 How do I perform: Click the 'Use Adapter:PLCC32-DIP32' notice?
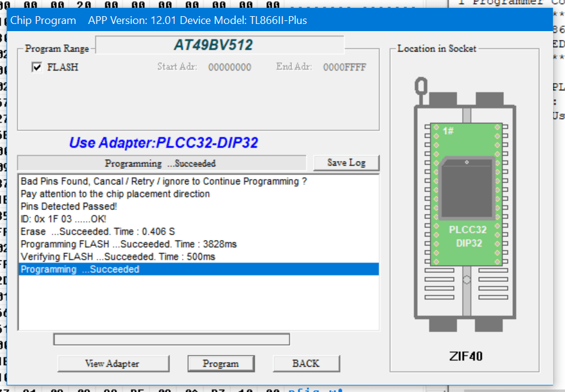click(163, 142)
